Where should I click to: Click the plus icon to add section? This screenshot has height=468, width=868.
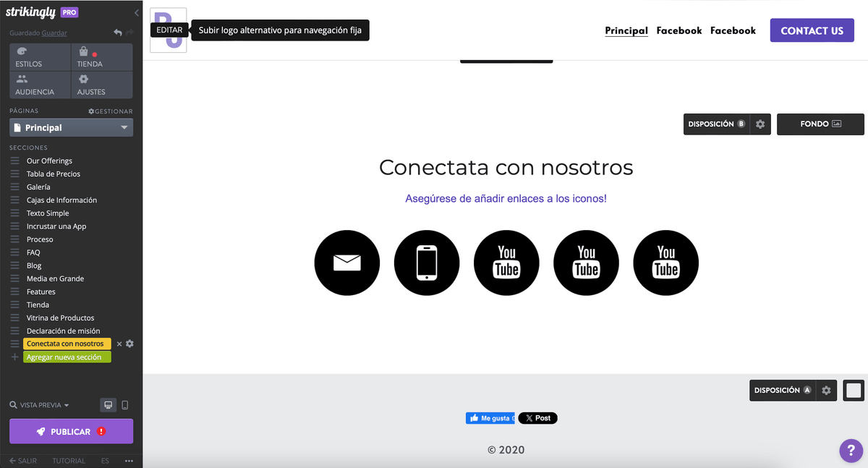14,357
